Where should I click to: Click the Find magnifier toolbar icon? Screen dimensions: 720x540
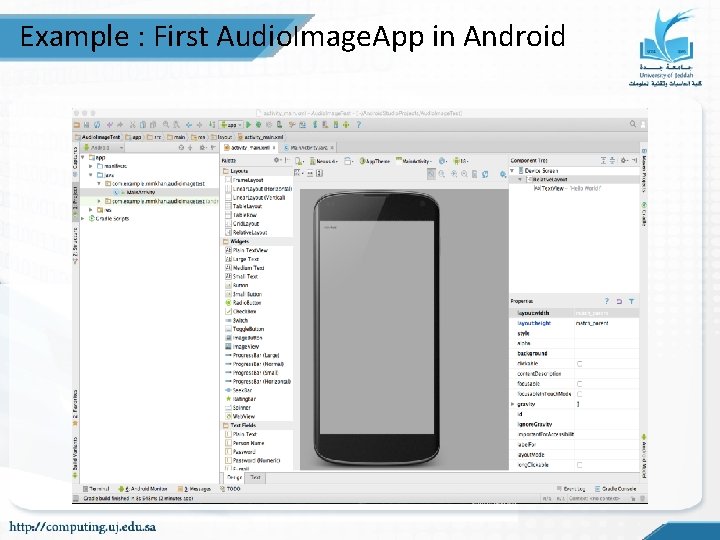pos(166,124)
